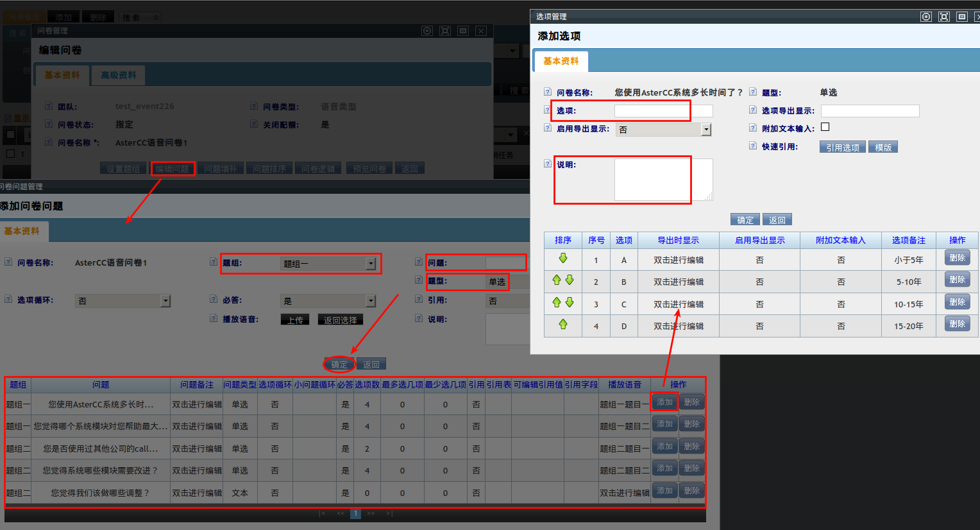Image resolution: width=980 pixels, height=530 pixels.
Task: Move option D up with green arrow
Action: coord(563,324)
